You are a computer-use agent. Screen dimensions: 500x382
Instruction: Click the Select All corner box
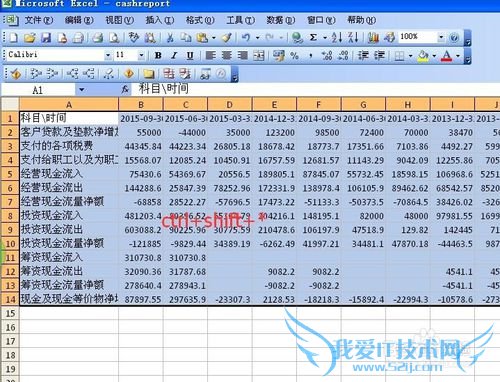pos(10,104)
